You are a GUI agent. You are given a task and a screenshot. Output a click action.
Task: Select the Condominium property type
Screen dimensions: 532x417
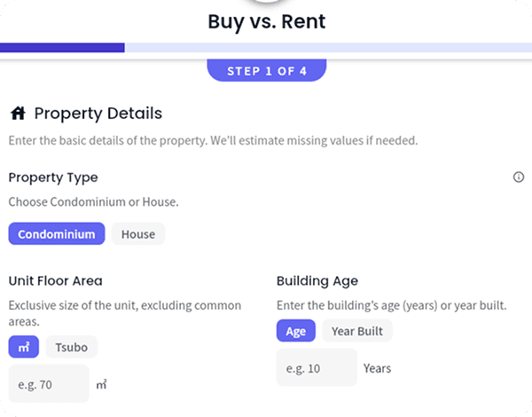point(57,234)
